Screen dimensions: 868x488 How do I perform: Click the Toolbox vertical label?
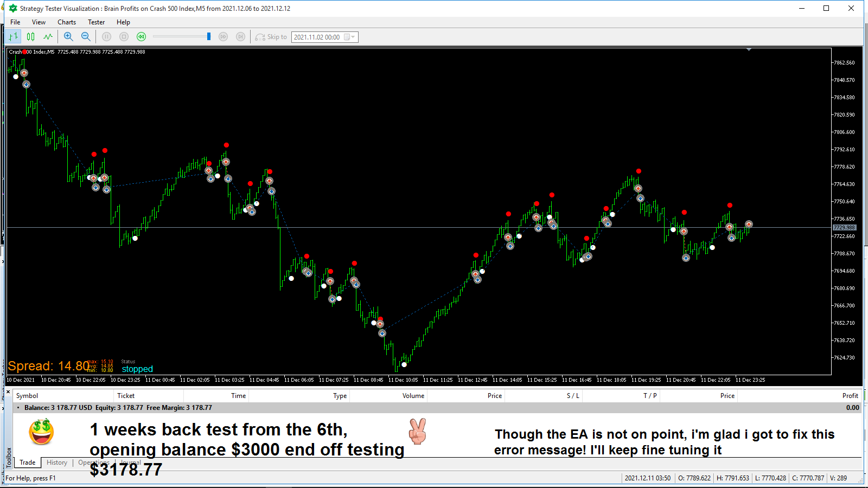9,457
